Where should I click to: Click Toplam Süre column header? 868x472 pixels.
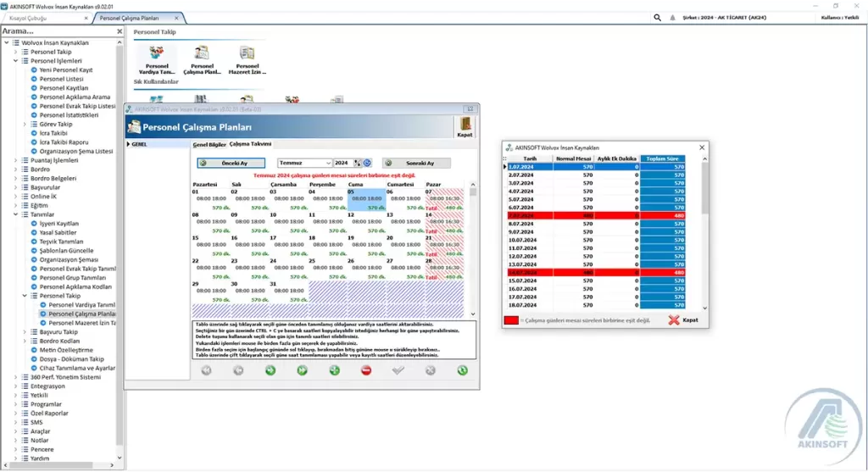(663, 158)
